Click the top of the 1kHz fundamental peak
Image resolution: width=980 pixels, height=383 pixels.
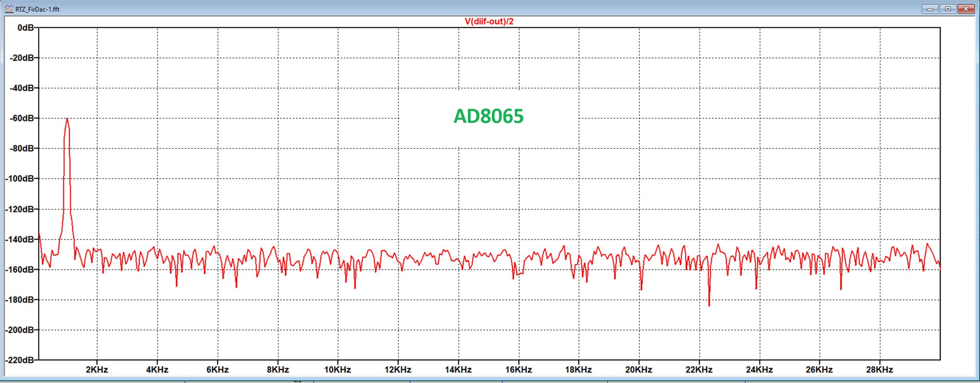pos(67,119)
